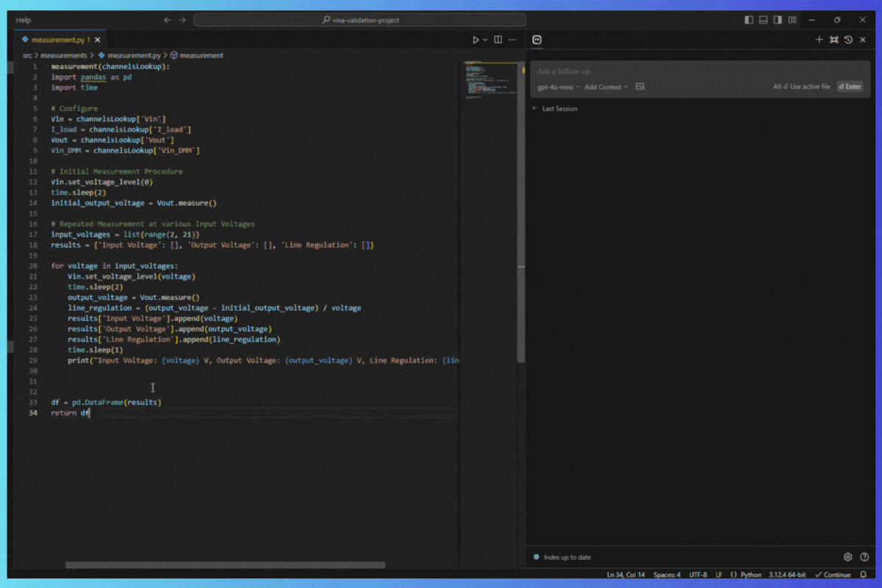The height and width of the screenshot is (588, 882).
Task: Switch to the measurement.py tab
Action: [59, 39]
